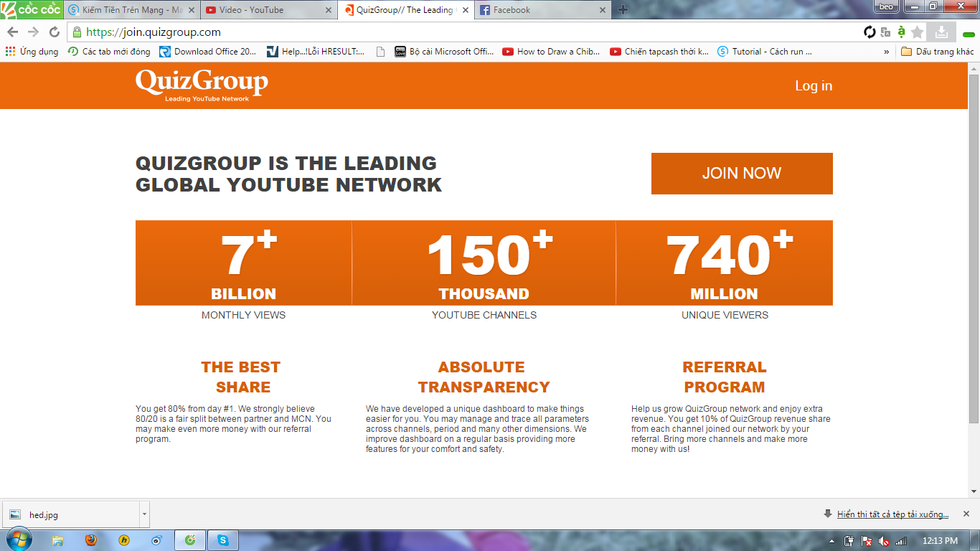980x551 pixels.
Task: Expand the hed.jpg download options arrow
Action: pyautogui.click(x=144, y=514)
